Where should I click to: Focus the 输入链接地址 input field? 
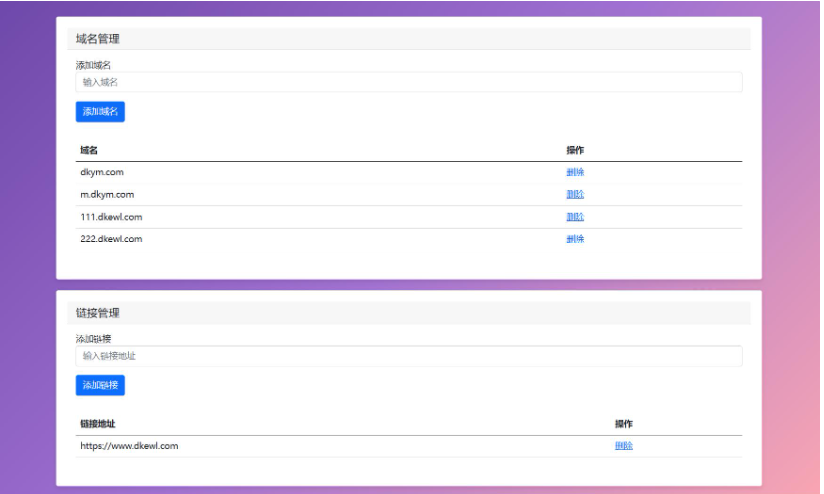pyautogui.click(x=408, y=356)
